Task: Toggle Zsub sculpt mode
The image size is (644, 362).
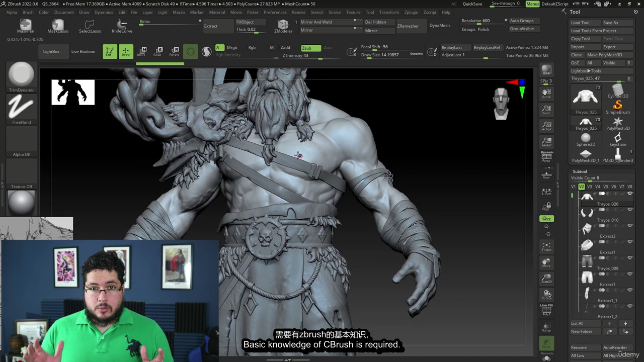Action: click(310, 48)
